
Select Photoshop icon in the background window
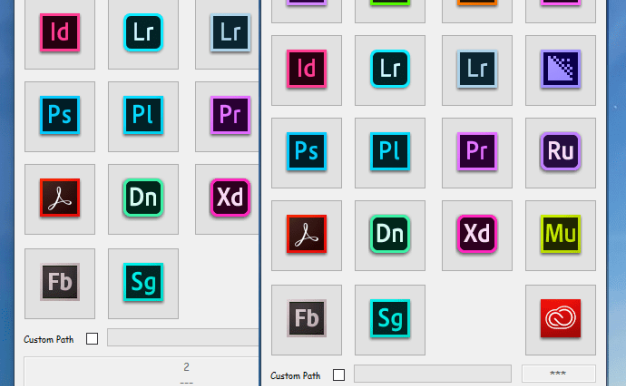point(59,116)
